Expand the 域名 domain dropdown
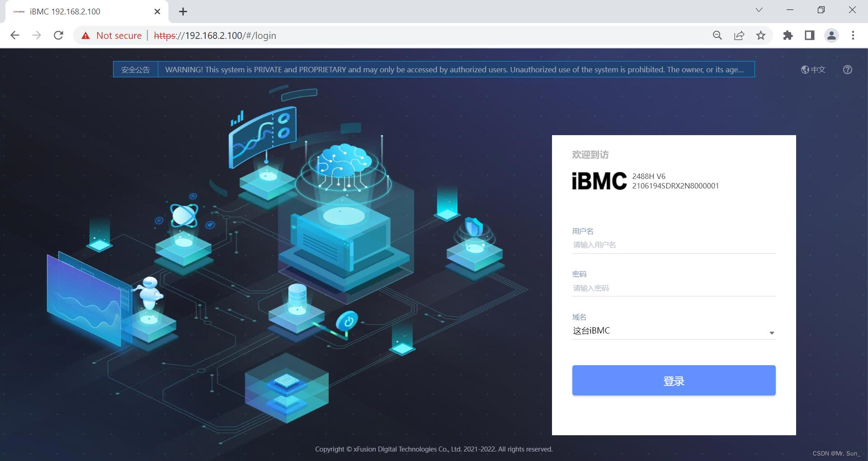This screenshot has height=461, width=868. point(674,331)
